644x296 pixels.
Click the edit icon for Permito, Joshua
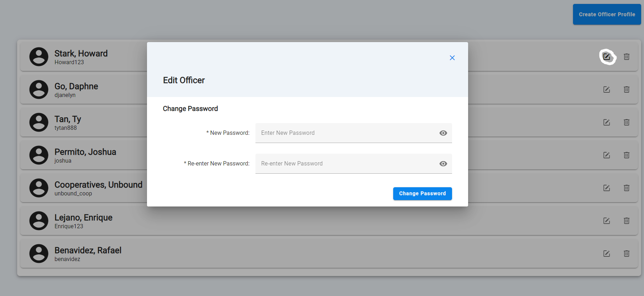click(x=607, y=155)
